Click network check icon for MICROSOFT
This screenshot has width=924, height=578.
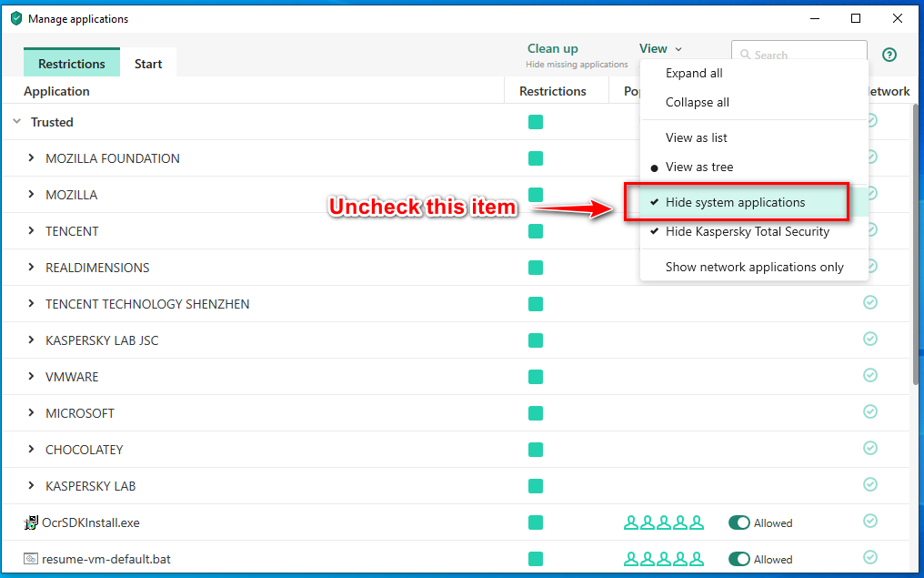pyautogui.click(x=869, y=411)
